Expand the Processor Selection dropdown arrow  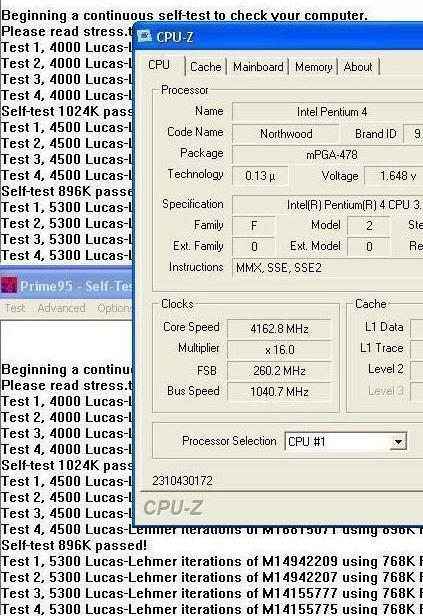pyautogui.click(x=398, y=442)
